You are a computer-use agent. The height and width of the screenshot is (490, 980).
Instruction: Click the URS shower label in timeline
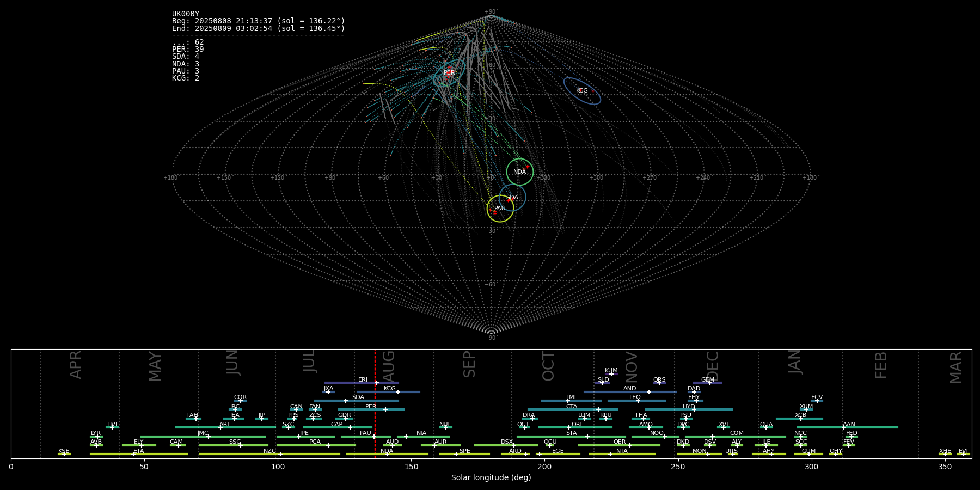tap(731, 451)
